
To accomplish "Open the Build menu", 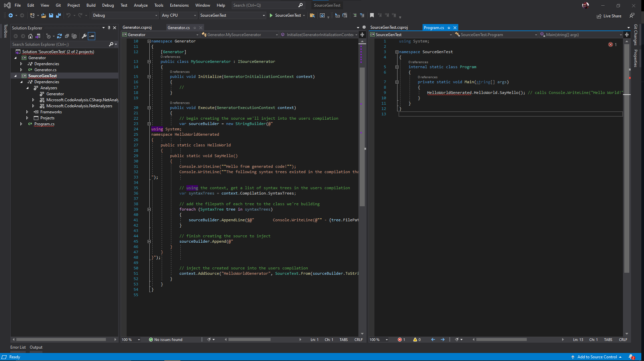I will point(91,5).
